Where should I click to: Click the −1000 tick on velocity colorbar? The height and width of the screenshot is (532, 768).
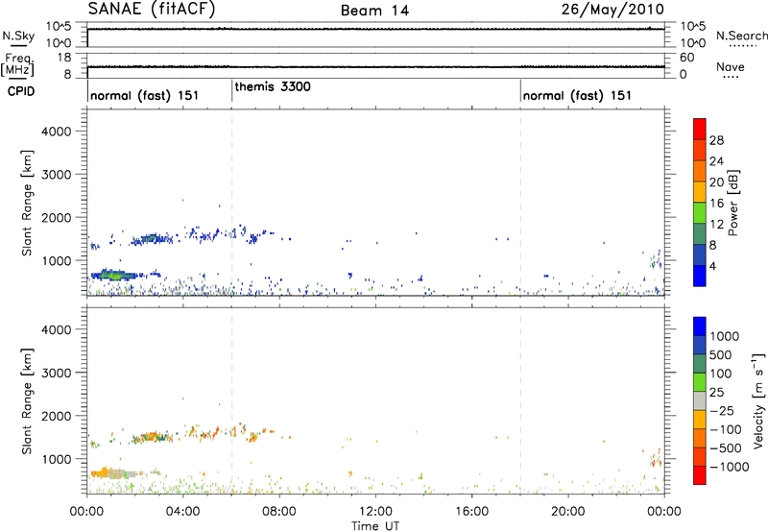click(730, 467)
